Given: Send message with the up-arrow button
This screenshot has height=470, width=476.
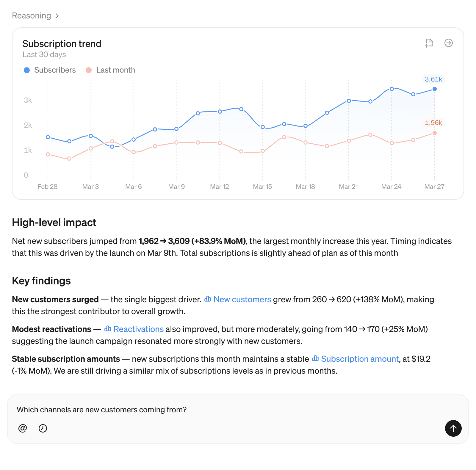Looking at the screenshot, I should pyautogui.click(x=453, y=428).
